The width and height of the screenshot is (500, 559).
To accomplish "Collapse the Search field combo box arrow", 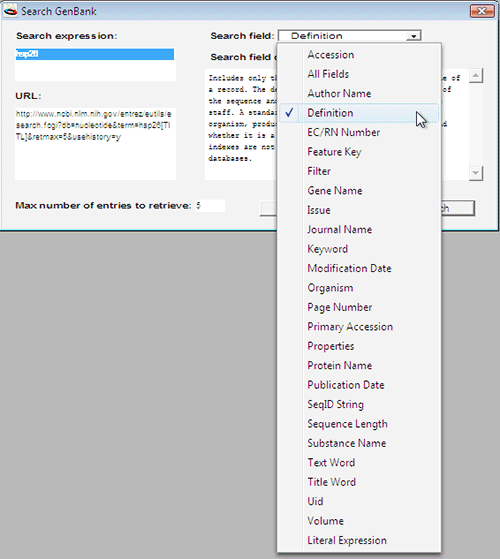I will pyautogui.click(x=413, y=36).
